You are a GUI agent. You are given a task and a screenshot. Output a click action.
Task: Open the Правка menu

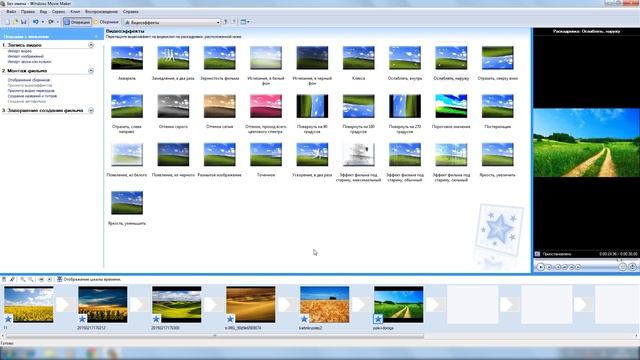[28, 12]
